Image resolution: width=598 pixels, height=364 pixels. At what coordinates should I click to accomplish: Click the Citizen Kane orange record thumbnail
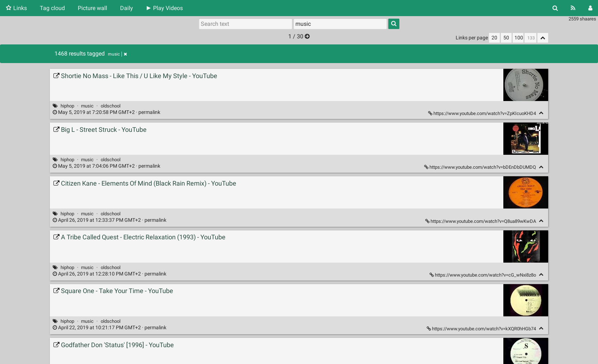tap(526, 192)
